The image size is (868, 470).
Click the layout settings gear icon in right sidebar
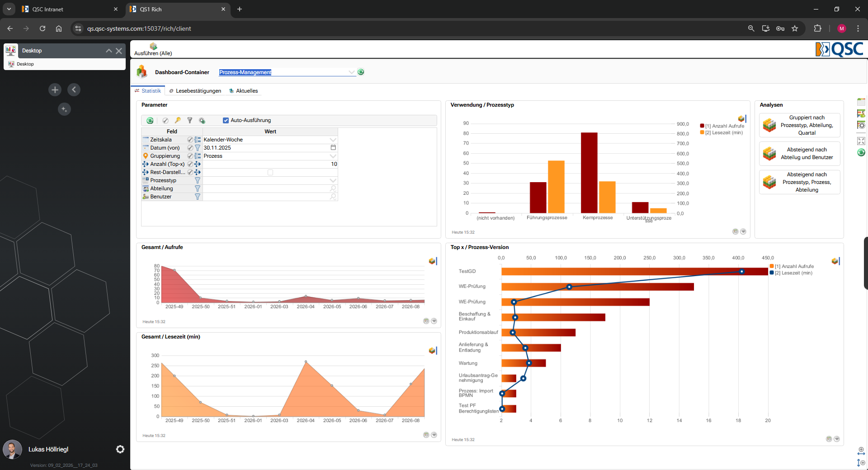[x=861, y=125]
